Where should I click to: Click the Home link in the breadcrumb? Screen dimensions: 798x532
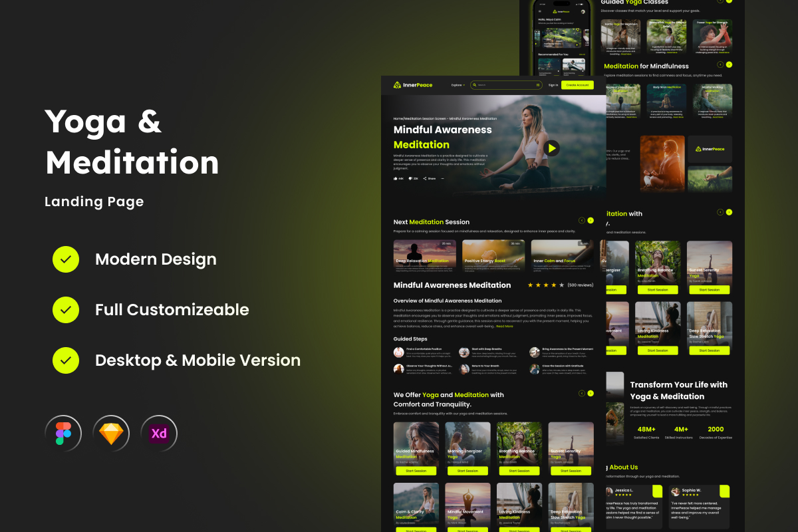click(x=399, y=118)
